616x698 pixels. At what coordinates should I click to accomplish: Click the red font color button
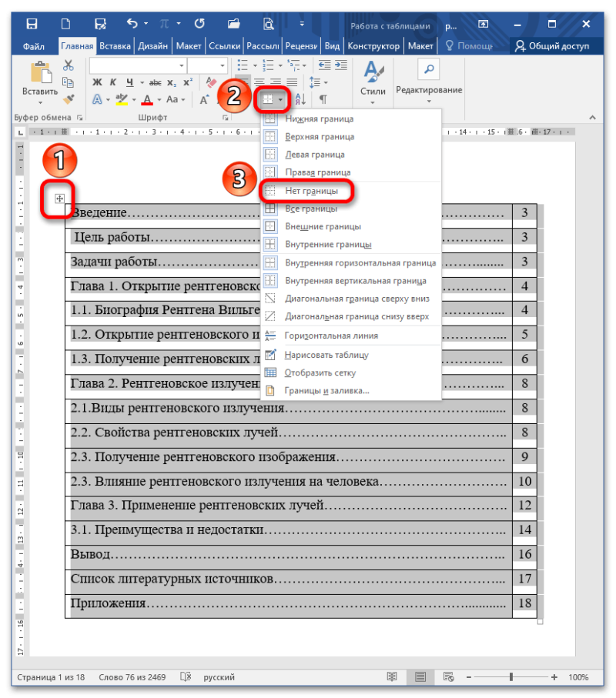point(147,99)
